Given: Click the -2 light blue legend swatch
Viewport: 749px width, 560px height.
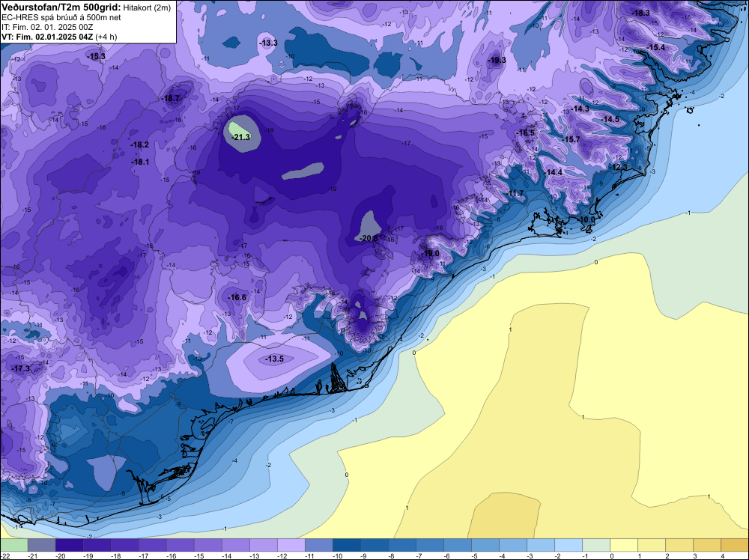Looking at the screenshot, I should click(x=568, y=545).
